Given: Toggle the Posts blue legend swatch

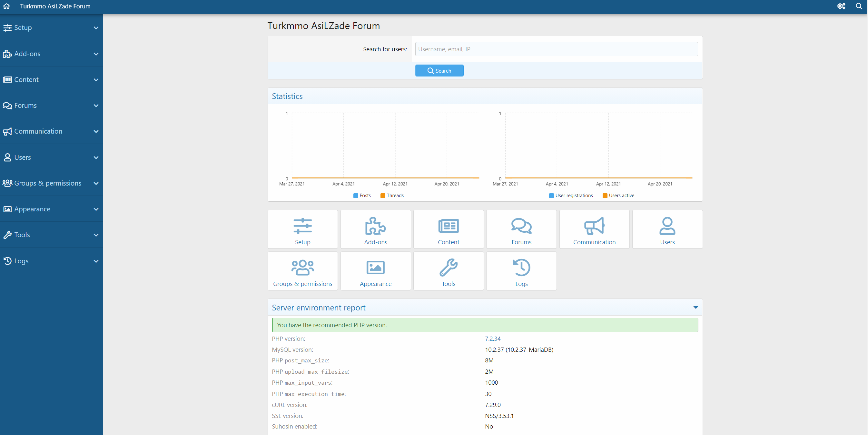Looking at the screenshot, I should click(x=356, y=196).
